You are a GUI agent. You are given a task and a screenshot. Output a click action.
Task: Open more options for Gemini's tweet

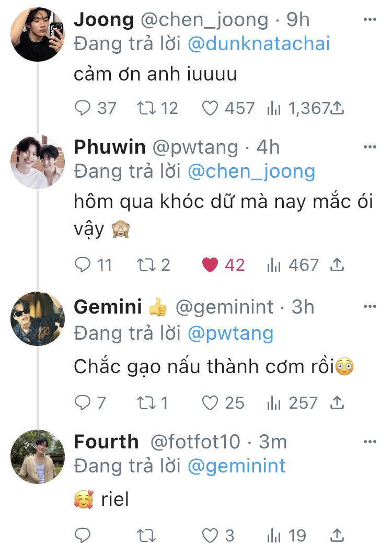370,307
